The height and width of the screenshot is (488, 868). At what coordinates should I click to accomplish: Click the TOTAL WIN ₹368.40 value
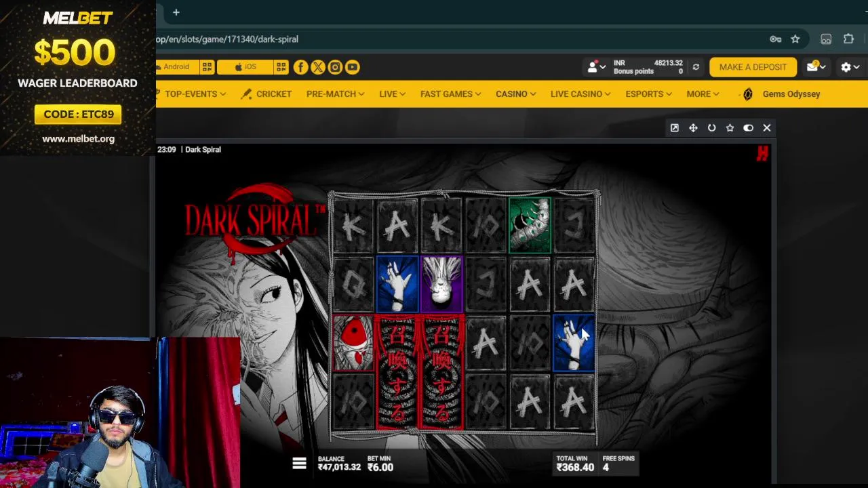point(575,468)
